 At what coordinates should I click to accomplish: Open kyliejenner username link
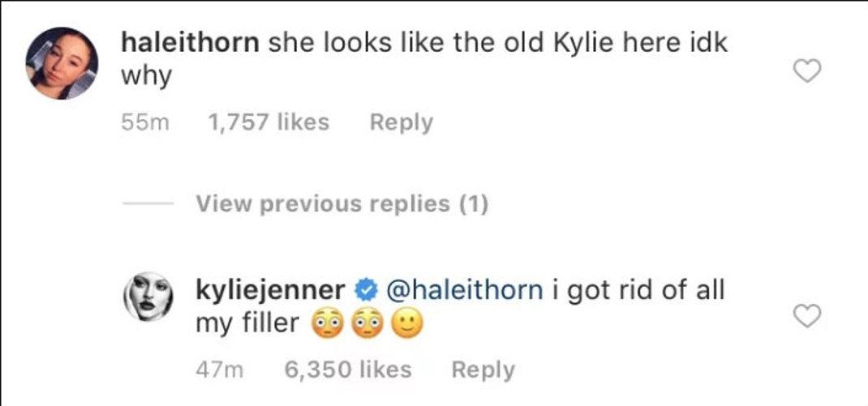pos(270,290)
